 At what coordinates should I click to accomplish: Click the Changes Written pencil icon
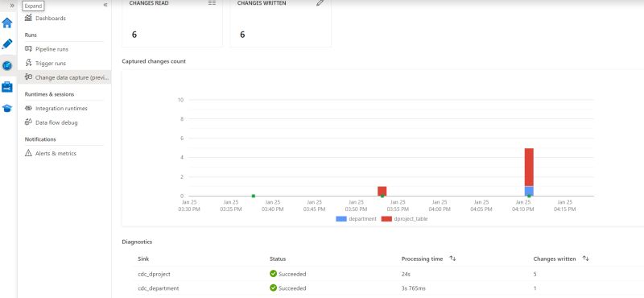point(320,3)
